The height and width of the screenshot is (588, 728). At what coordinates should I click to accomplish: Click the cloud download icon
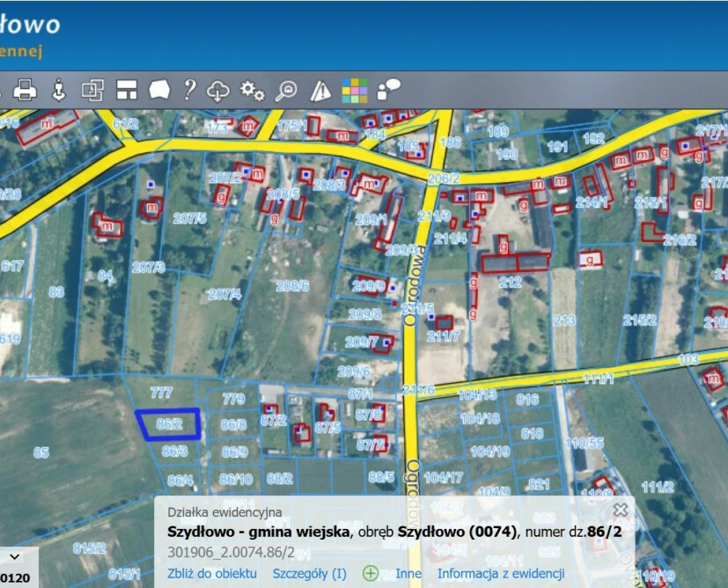217,91
